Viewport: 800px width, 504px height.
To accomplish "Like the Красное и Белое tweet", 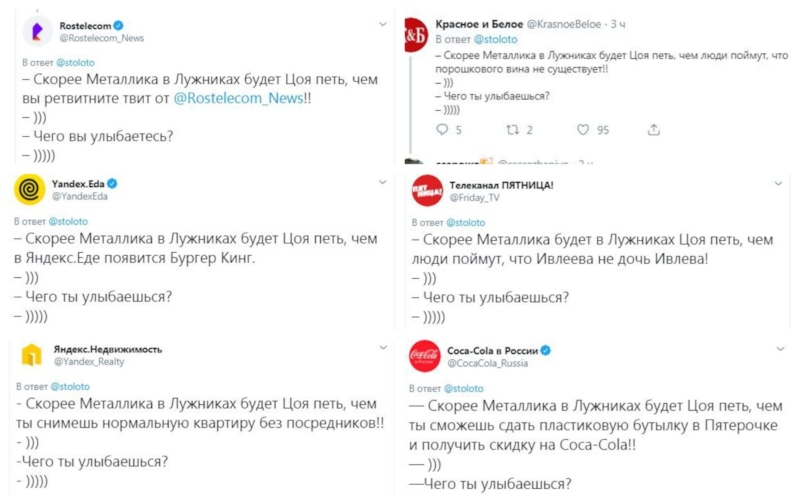I will pos(583,130).
